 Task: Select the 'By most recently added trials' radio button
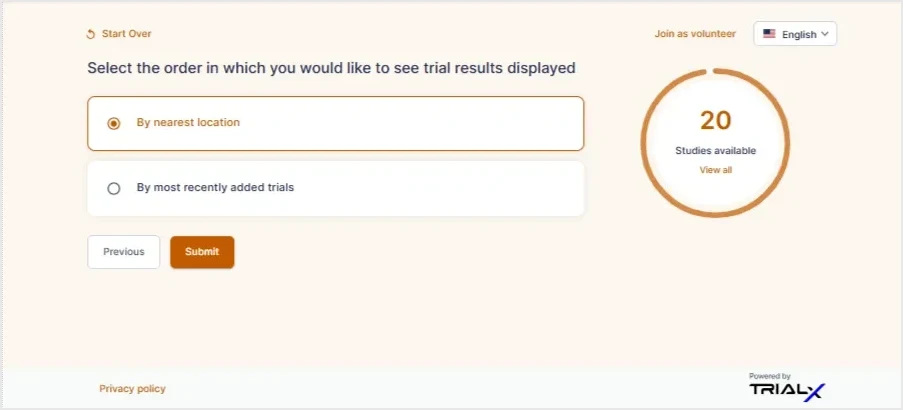tap(114, 188)
